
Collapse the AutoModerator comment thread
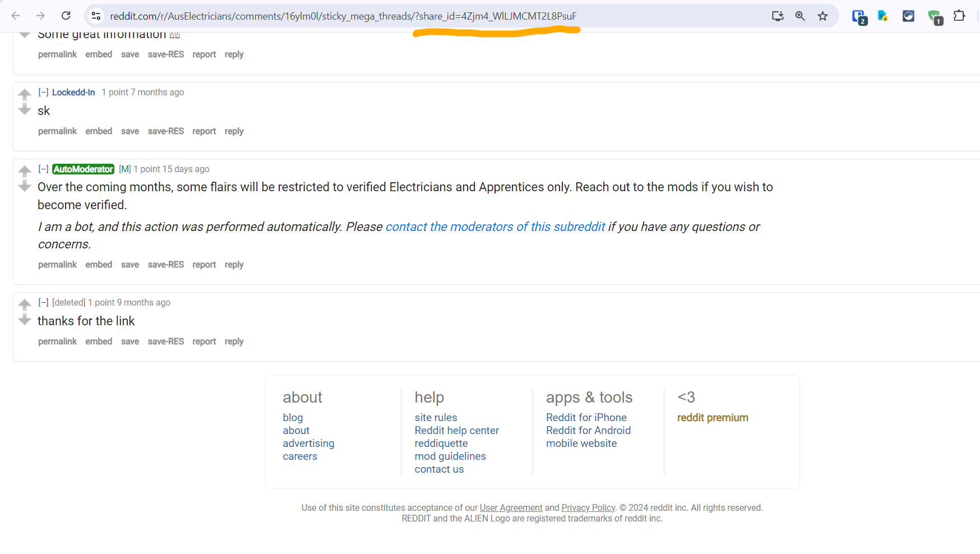point(43,169)
